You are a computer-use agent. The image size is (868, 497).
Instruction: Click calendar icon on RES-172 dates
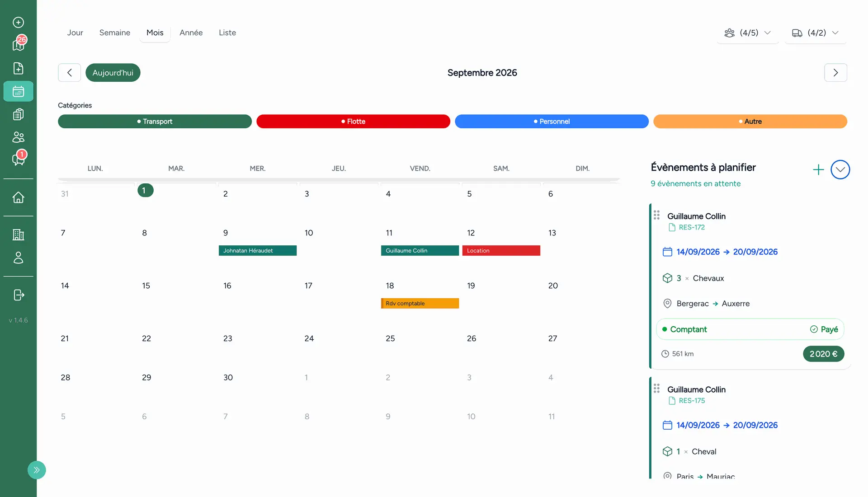(x=667, y=252)
